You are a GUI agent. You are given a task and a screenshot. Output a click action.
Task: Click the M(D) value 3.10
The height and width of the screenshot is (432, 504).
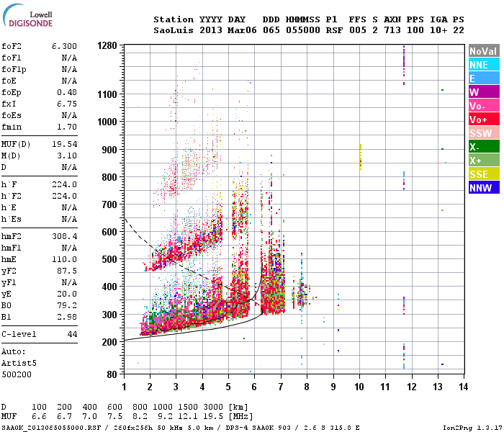(67, 156)
